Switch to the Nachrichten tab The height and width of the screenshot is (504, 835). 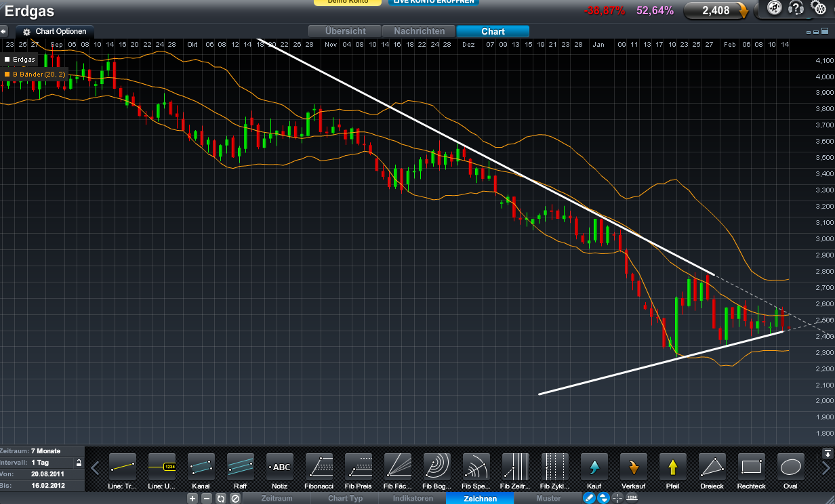pos(419,31)
